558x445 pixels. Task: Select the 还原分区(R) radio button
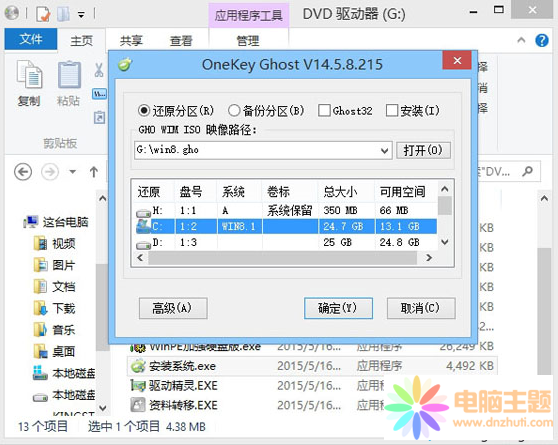(144, 110)
